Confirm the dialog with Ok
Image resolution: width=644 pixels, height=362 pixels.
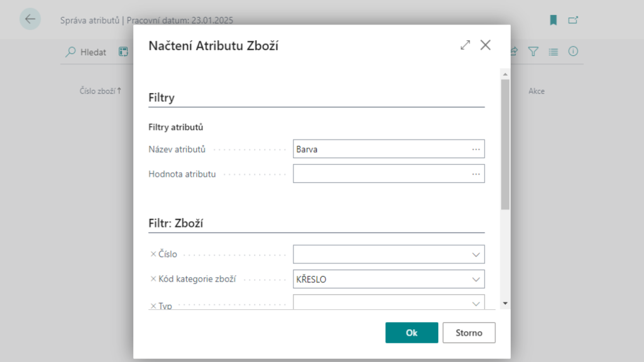412,332
